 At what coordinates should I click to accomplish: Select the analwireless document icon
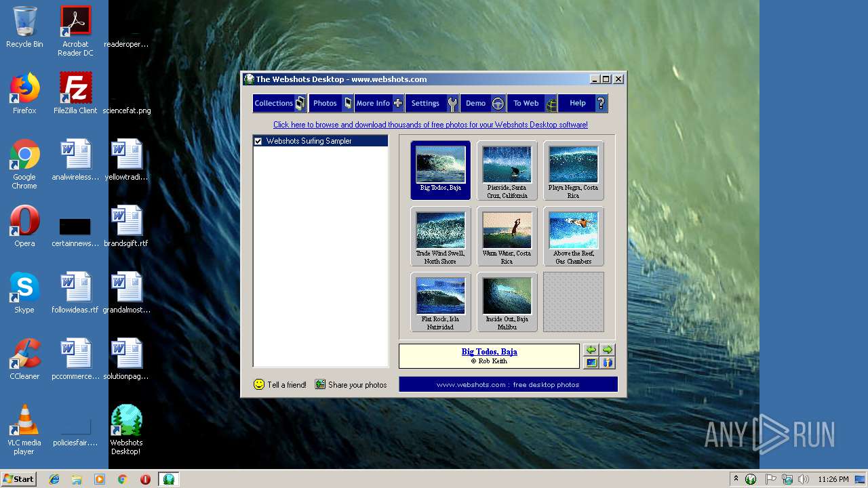(75, 160)
